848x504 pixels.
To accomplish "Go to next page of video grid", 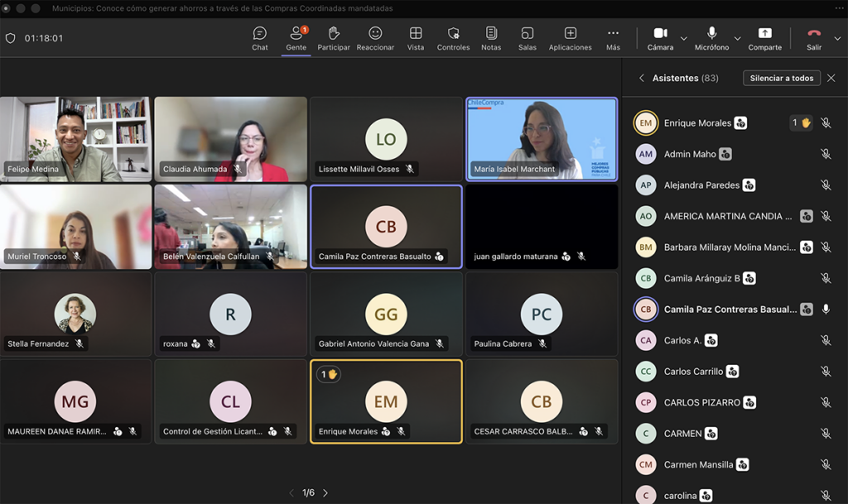I will (325, 493).
